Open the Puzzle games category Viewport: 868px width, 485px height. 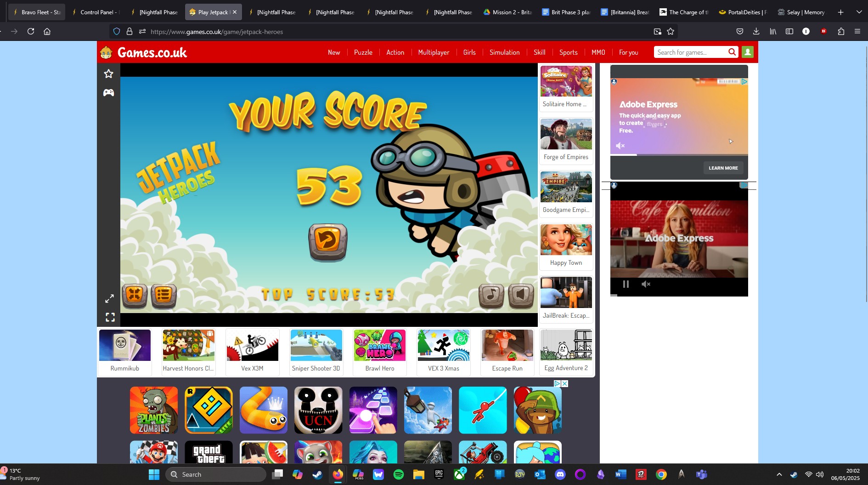[x=363, y=52]
